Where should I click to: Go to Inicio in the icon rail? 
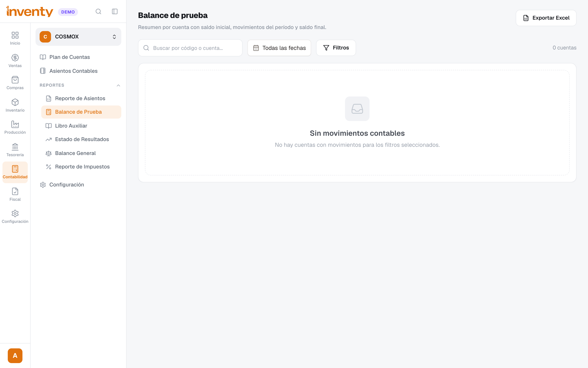pyautogui.click(x=15, y=38)
